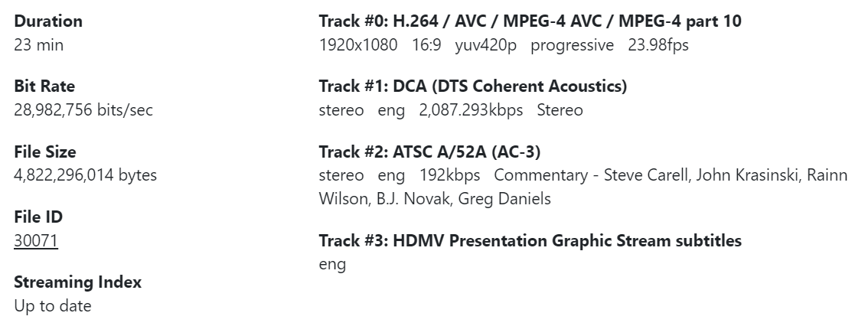Select the Track #1 DCA heading

coord(473,86)
